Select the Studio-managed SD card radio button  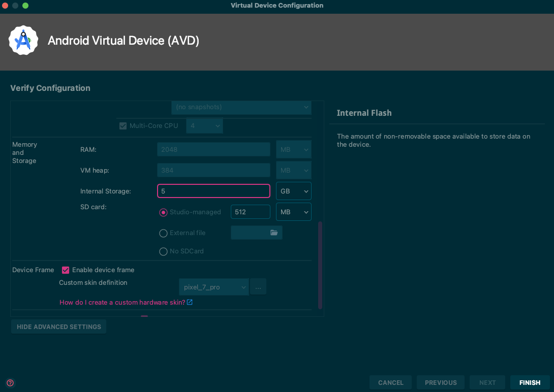(x=163, y=212)
